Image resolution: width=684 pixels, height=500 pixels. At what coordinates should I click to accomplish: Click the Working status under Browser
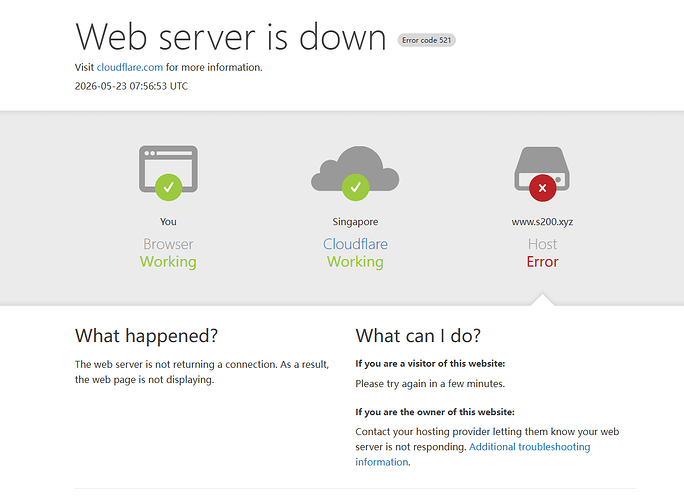[x=168, y=262]
